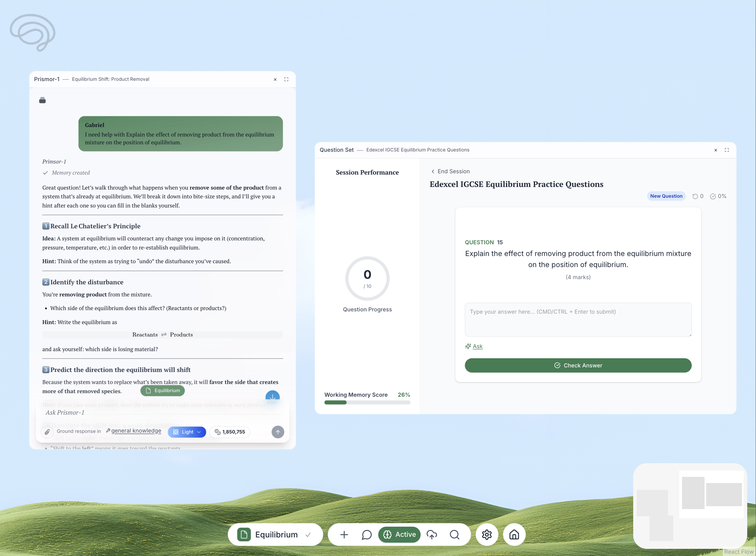Go home via the house icon
Viewport: 756px width, 556px height.
click(514, 535)
